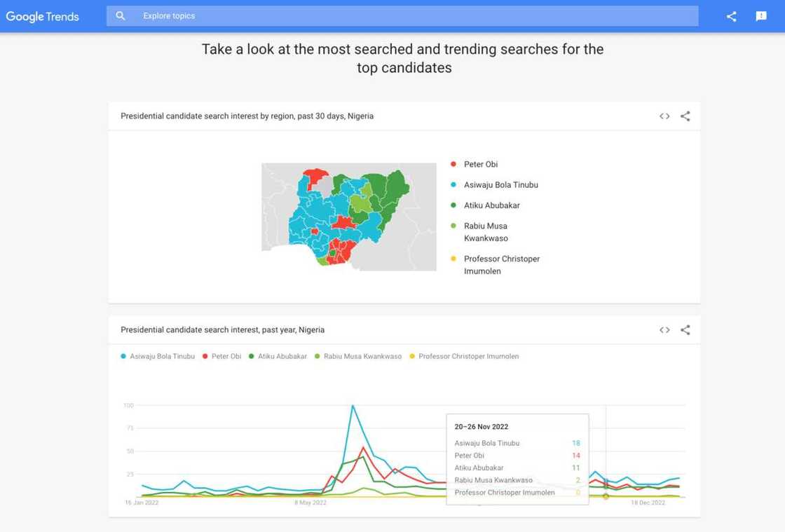
Task: Share the past year interest chart
Action: pyautogui.click(x=685, y=329)
